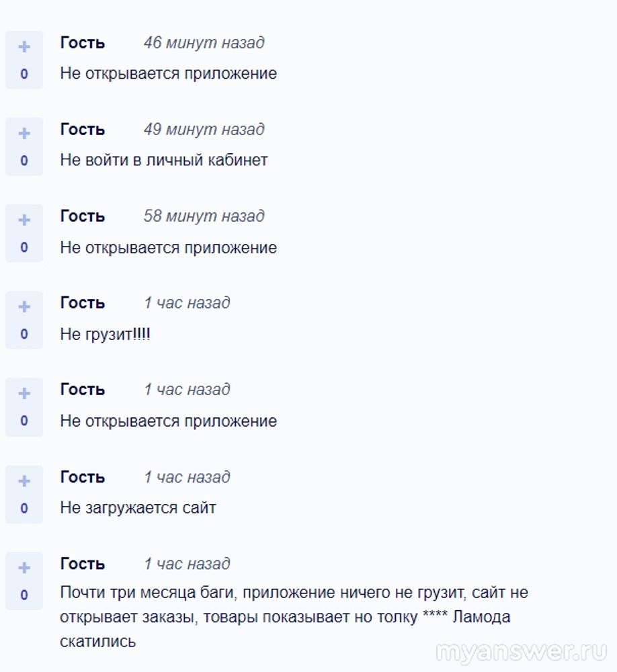Image resolution: width=617 pixels, height=672 pixels.
Task: Click the "49 минут назад" timestamp
Action: tap(204, 130)
